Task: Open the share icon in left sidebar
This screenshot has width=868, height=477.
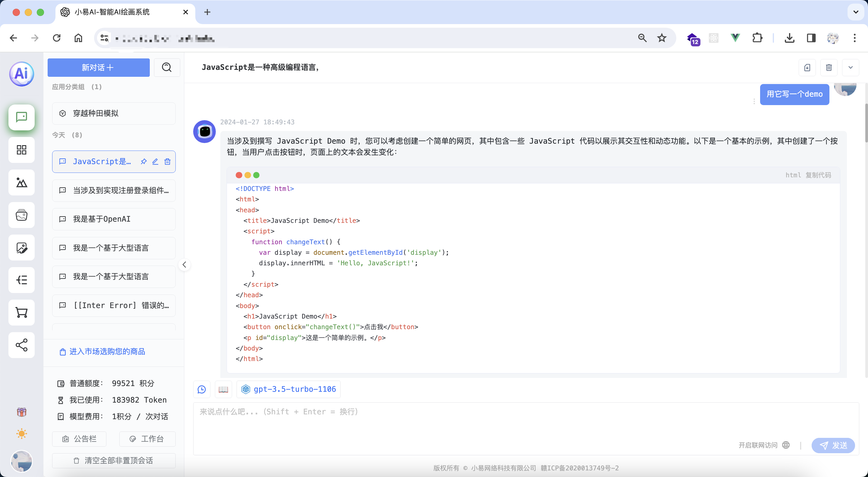Action: [22, 345]
